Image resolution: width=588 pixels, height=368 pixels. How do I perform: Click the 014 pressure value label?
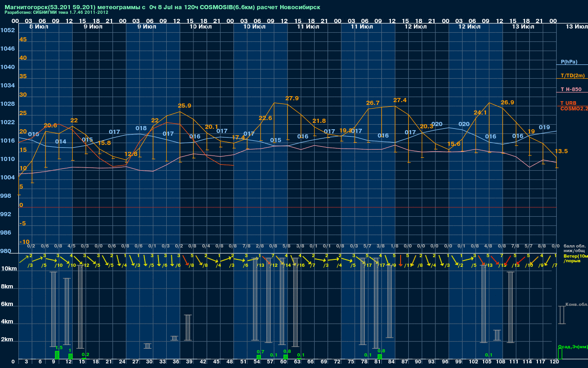pyautogui.click(x=61, y=142)
